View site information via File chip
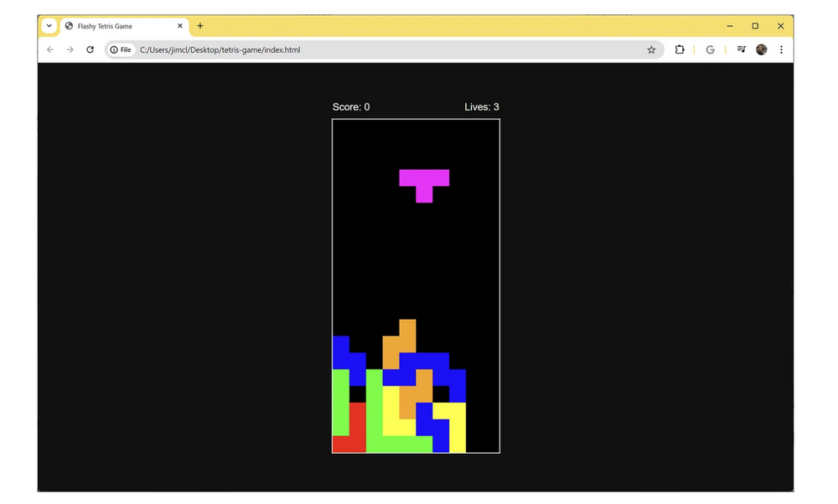 122,50
